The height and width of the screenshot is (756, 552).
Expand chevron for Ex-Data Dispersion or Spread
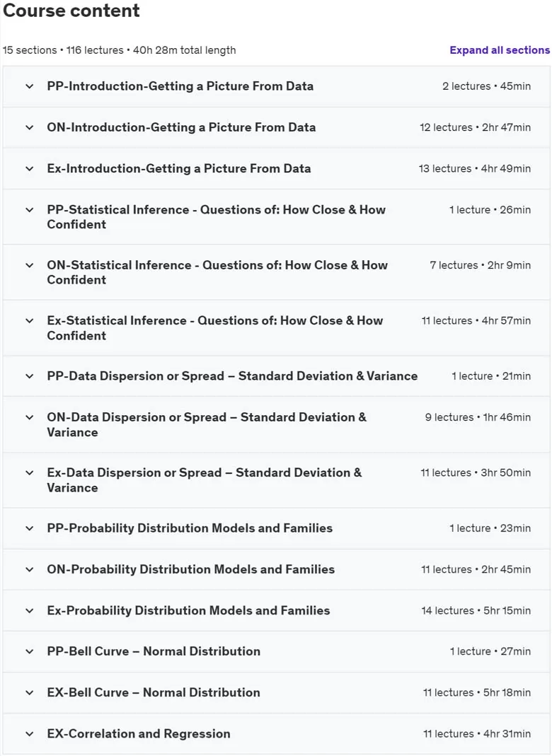coord(30,473)
